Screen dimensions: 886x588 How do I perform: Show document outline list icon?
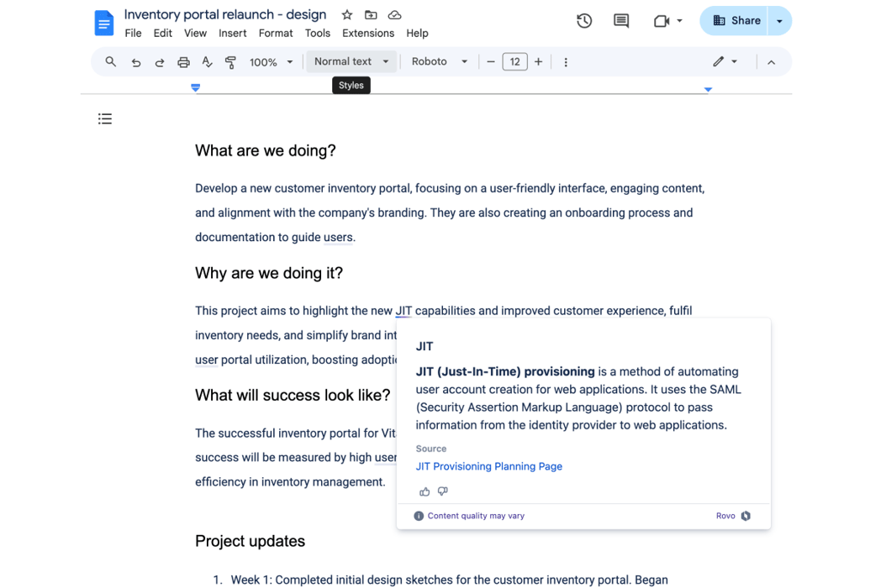click(105, 119)
